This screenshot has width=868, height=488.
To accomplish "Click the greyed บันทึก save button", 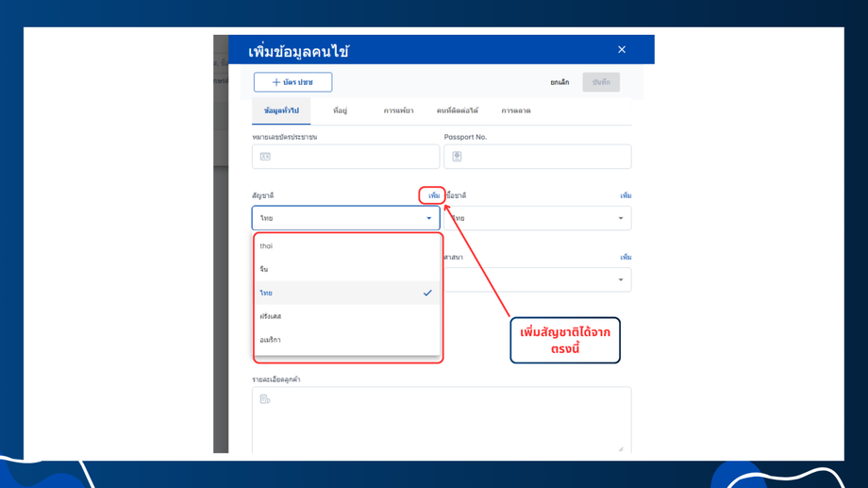I will tap(601, 82).
